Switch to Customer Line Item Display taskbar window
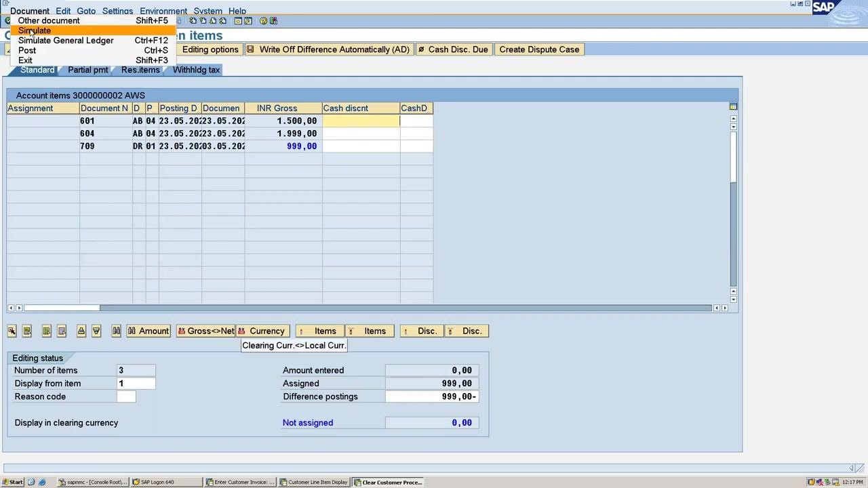The height and width of the screenshot is (488, 868). point(313,482)
